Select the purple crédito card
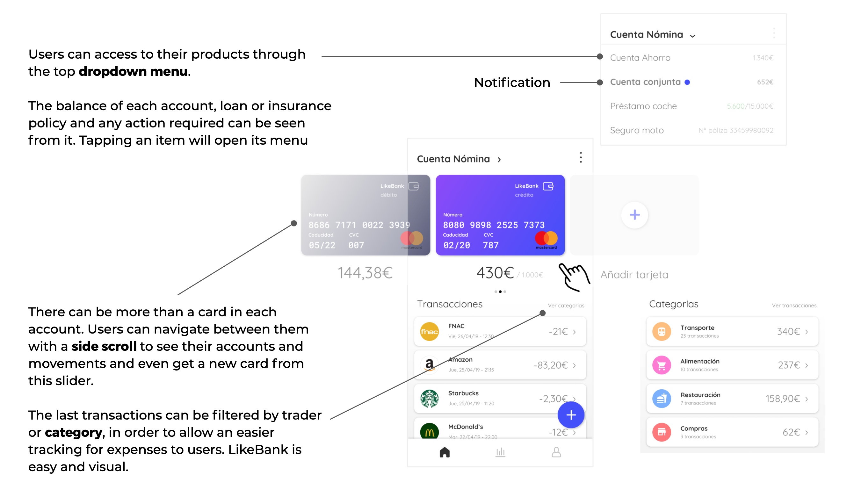Viewport: 854px width, 504px height. (500, 215)
